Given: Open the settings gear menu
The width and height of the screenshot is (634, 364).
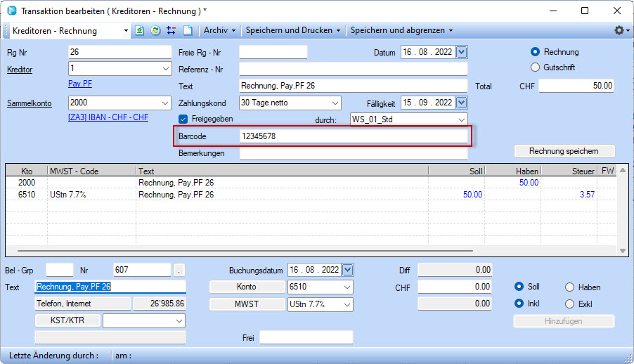Looking at the screenshot, I should (619, 31).
